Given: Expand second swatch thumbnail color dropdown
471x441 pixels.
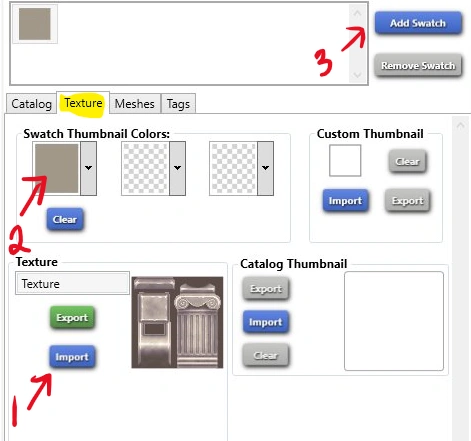Looking at the screenshot, I should [x=178, y=168].
